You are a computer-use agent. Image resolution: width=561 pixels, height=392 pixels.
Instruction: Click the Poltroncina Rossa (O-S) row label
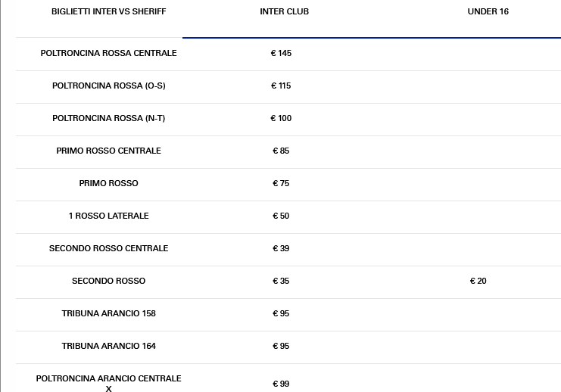coord(108,86)
